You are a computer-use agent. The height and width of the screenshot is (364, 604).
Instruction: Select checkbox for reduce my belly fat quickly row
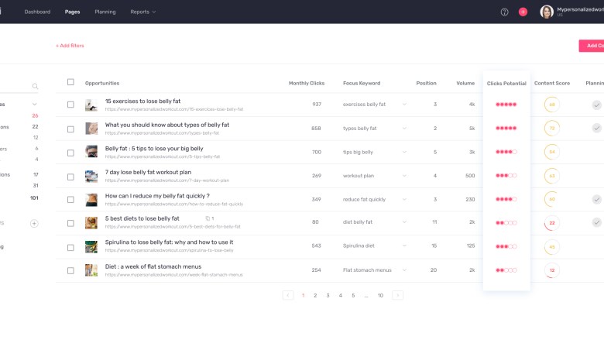(70, 200)
